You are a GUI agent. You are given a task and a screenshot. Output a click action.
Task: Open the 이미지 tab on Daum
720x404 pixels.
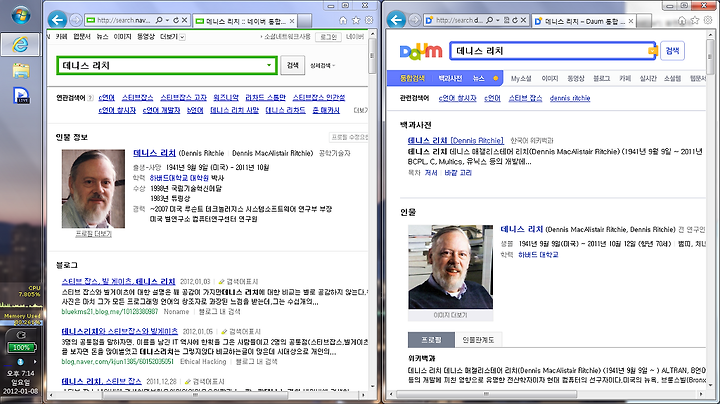click(x=550, y=79)
